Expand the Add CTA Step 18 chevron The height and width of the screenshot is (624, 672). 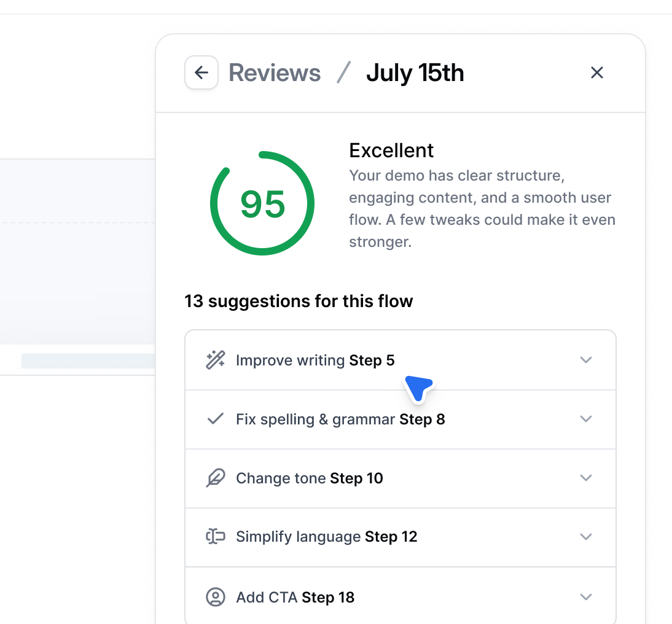(586, 597)
